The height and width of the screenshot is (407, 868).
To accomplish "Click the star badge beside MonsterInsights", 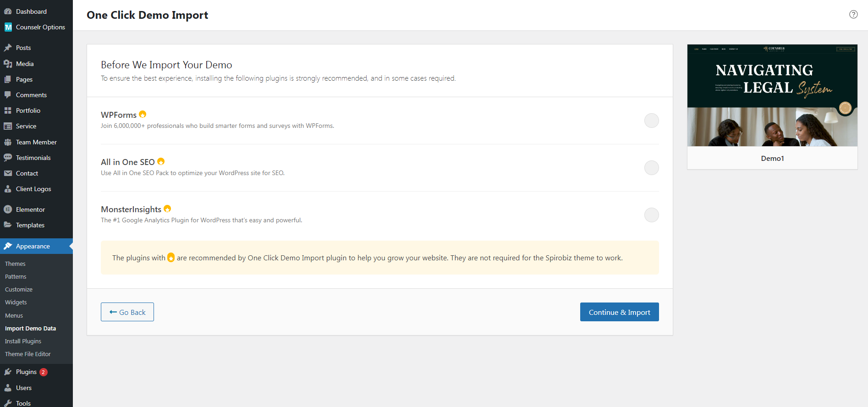I will (167, 209).
